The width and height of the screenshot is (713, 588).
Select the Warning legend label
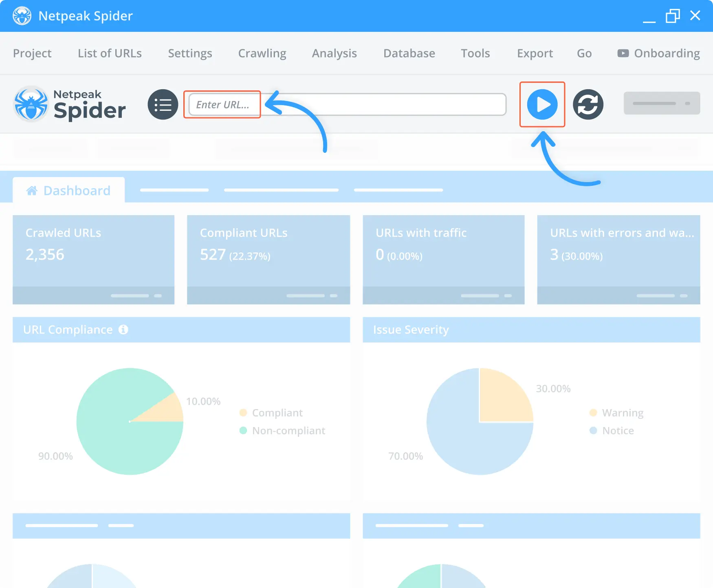click(623, 413)
